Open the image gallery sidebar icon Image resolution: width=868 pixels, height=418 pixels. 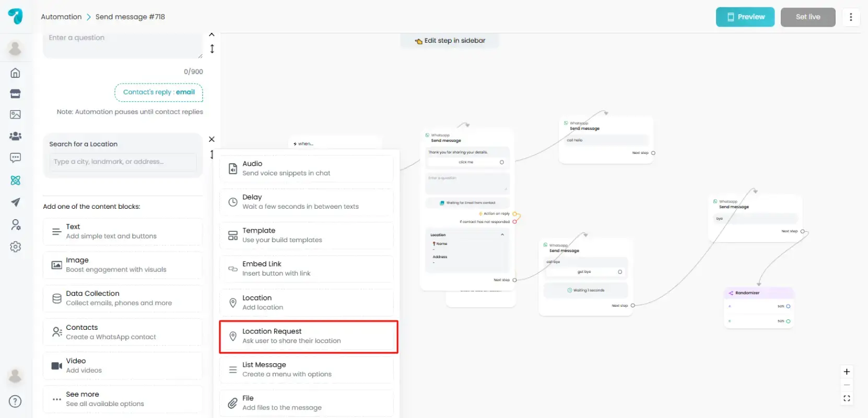coord(15,115)
